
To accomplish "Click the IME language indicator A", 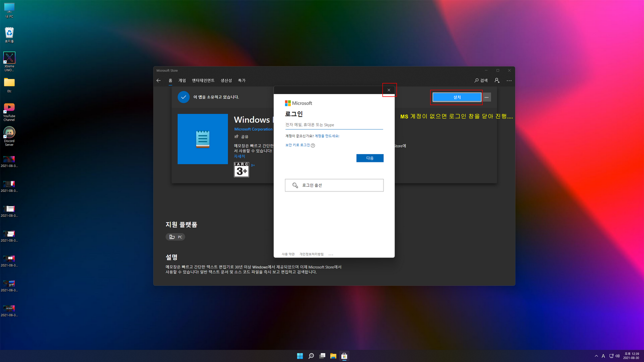I will click(603, 356).
